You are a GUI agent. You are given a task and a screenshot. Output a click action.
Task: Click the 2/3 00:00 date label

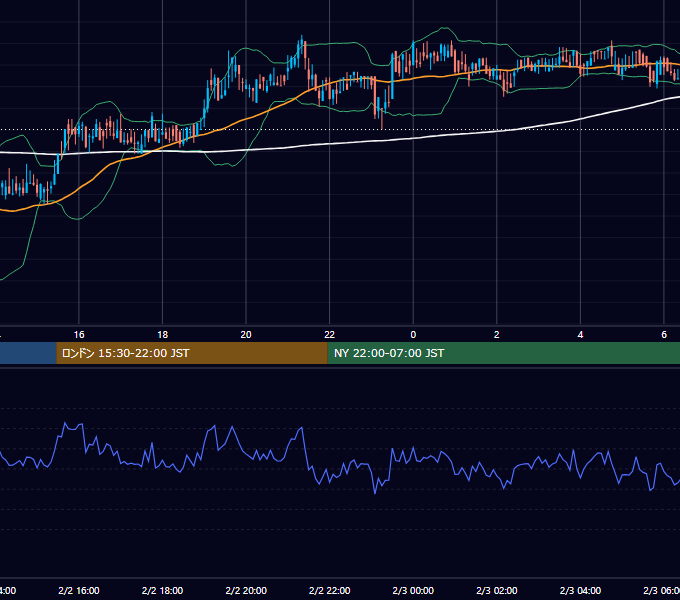pos(413,590)
